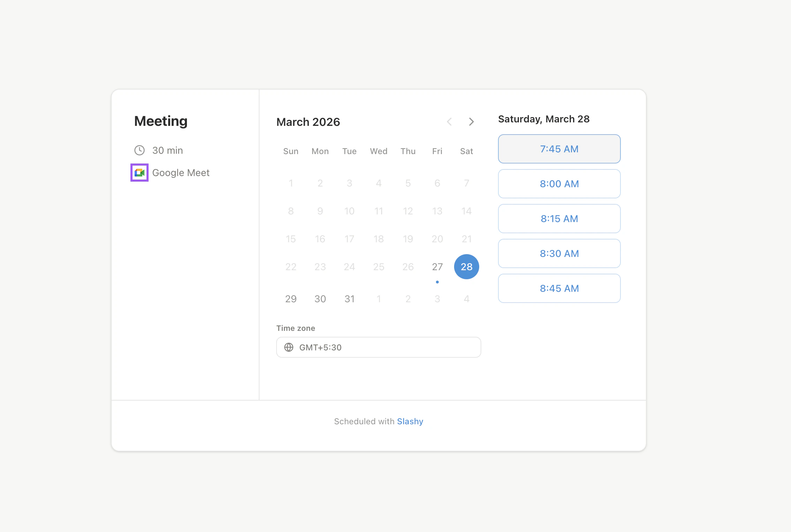This screenshot has height=532, width=791.
Task: Choose the 8:15 AM slot
Action: tap(559, 219)
